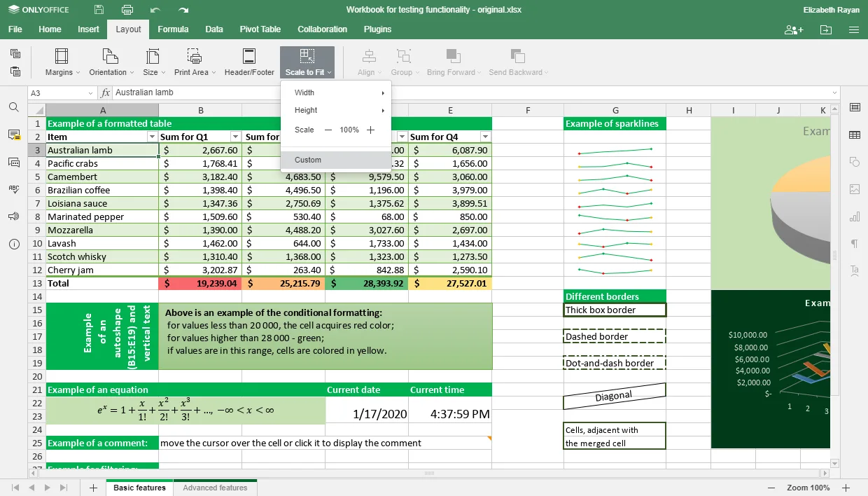Open the About info icon
The image size is (868, 496).
click(14, 244)
